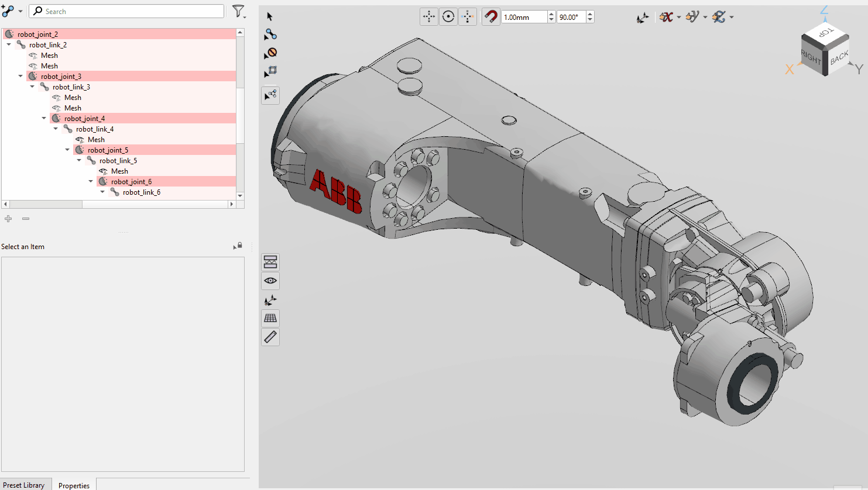
Task: Click the X axis view icon
Action: click(x=665, y=17)
